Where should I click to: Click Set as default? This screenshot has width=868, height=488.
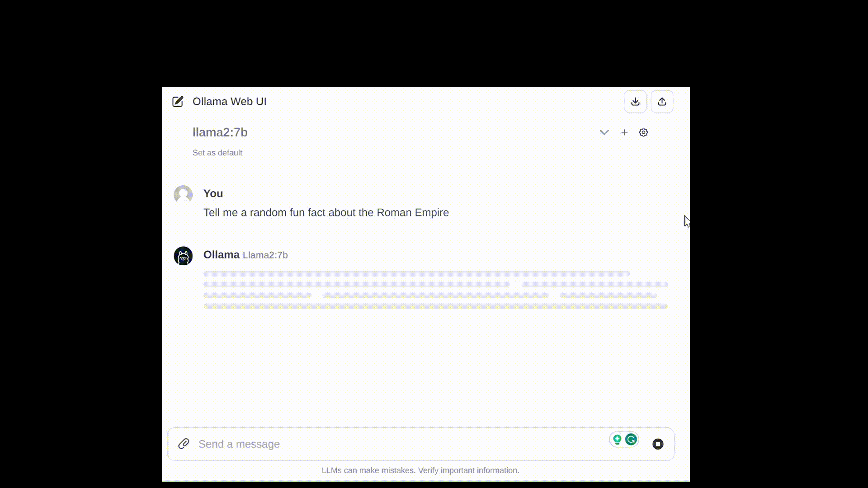(217, 153)
